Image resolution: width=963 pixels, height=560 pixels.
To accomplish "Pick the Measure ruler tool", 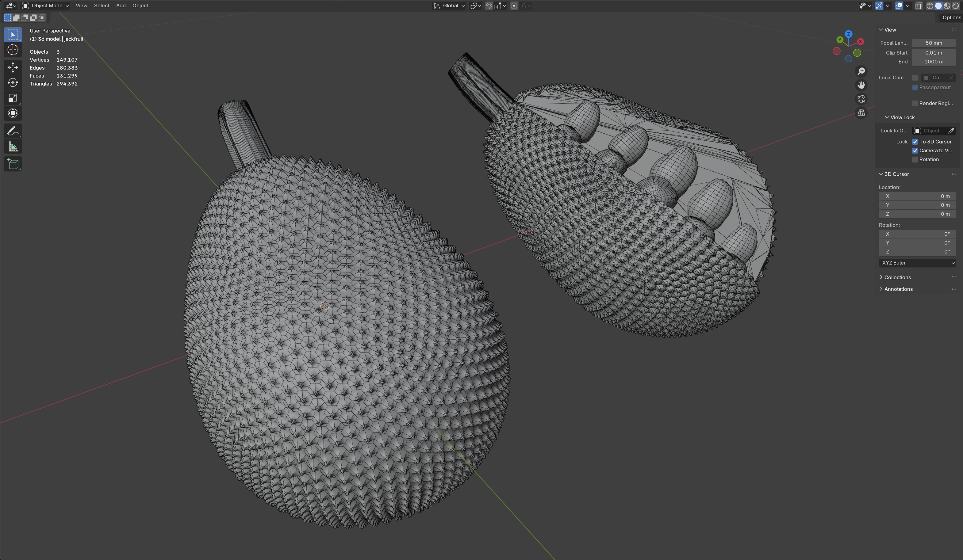I will [x=13, y=147].
